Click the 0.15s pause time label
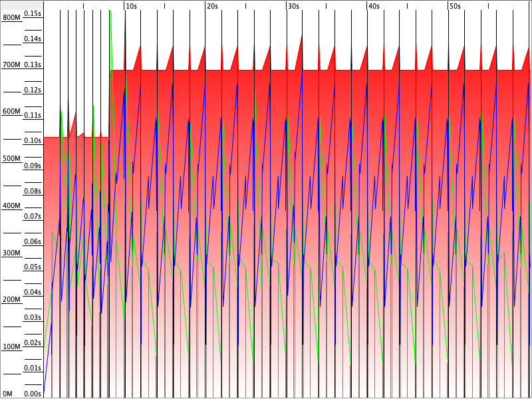This screenshot has width=532, height=399. (33, 13)
